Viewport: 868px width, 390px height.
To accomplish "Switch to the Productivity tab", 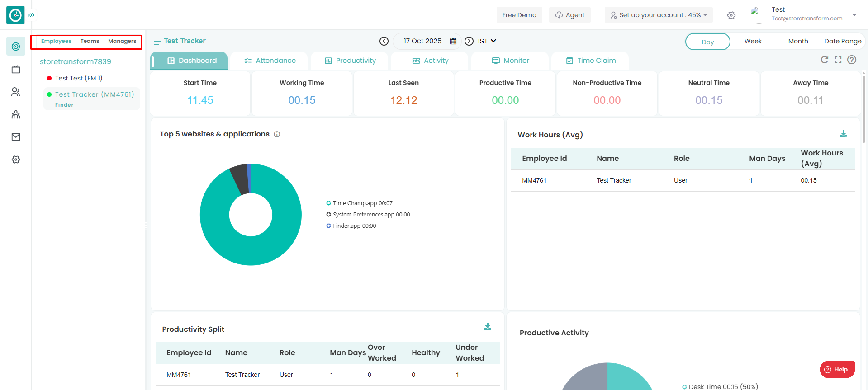I will [350, 61].
